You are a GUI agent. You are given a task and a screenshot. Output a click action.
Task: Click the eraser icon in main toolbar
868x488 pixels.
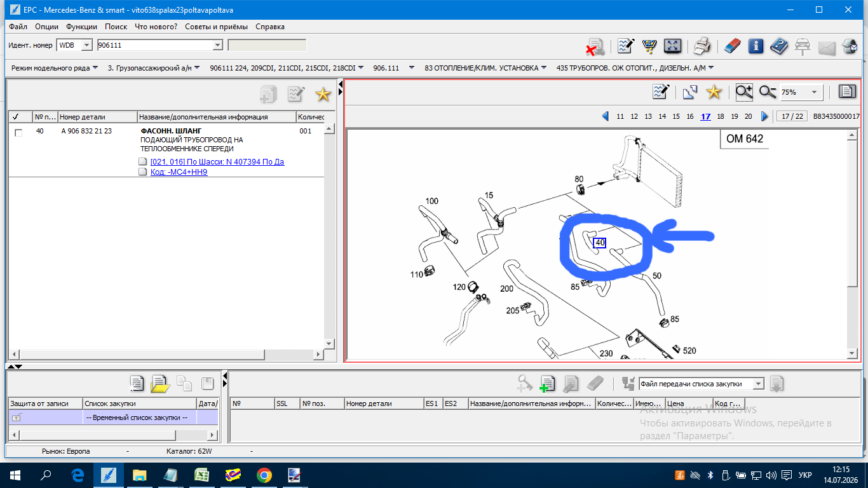(733, 46)
